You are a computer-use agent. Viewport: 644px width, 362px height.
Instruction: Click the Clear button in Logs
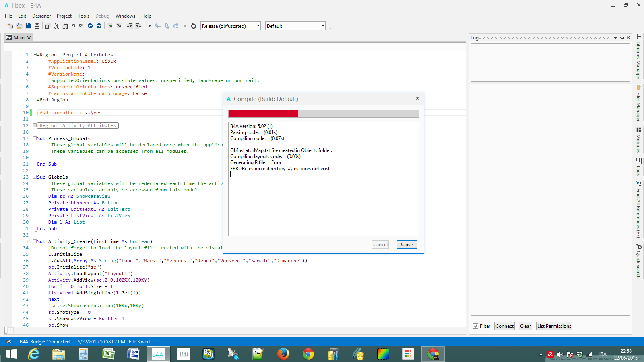tap(525, 326)
